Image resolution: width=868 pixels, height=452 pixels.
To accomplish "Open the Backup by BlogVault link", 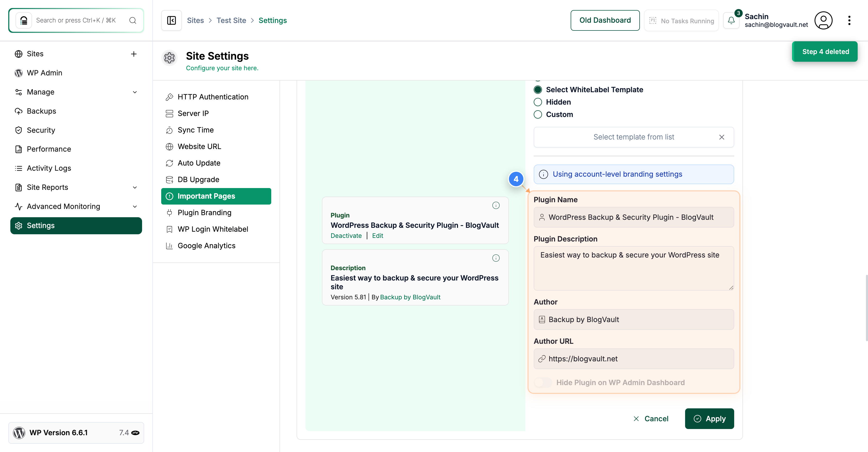I will (x=410, y=297).
